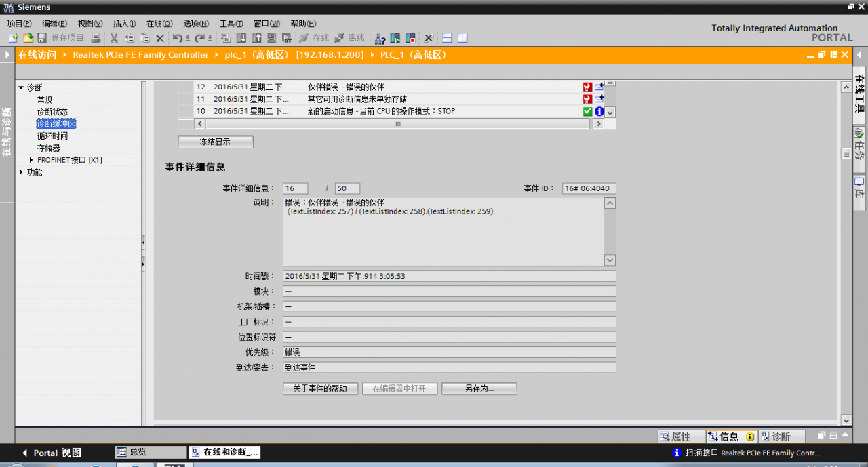Switch to the 诊断 tab at bottom right
Viewport: 868px width, 467px height.
pyautogui.click(x=781, y=436)
